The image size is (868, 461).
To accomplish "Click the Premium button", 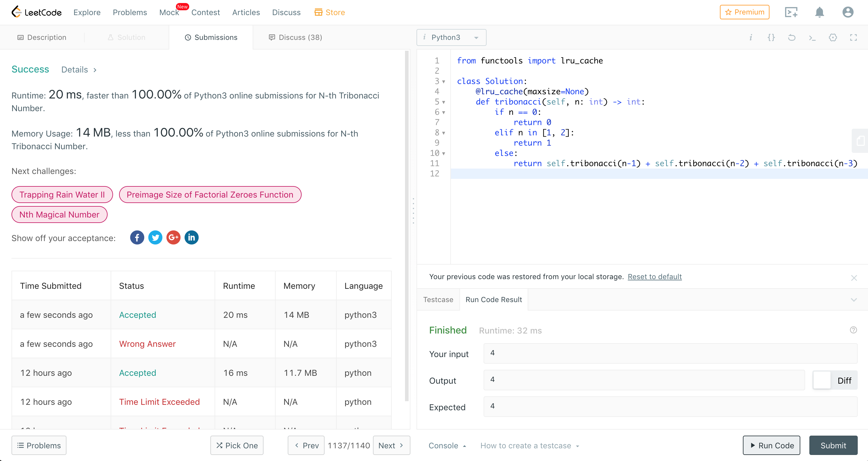I will (x=744, y=12).
